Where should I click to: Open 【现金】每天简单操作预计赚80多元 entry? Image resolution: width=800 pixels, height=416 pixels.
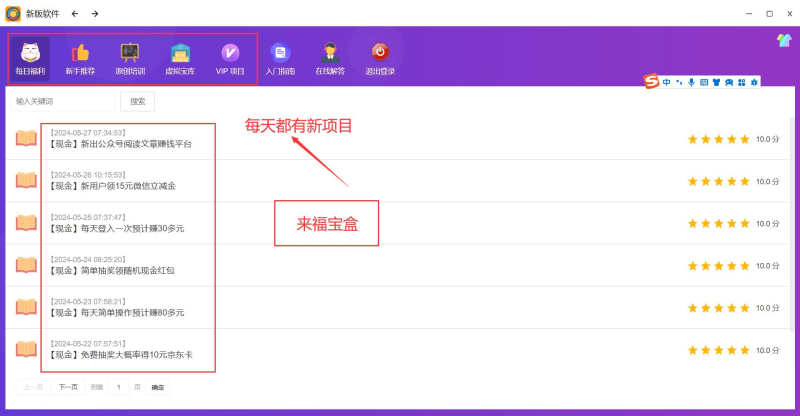click(116, 313)
